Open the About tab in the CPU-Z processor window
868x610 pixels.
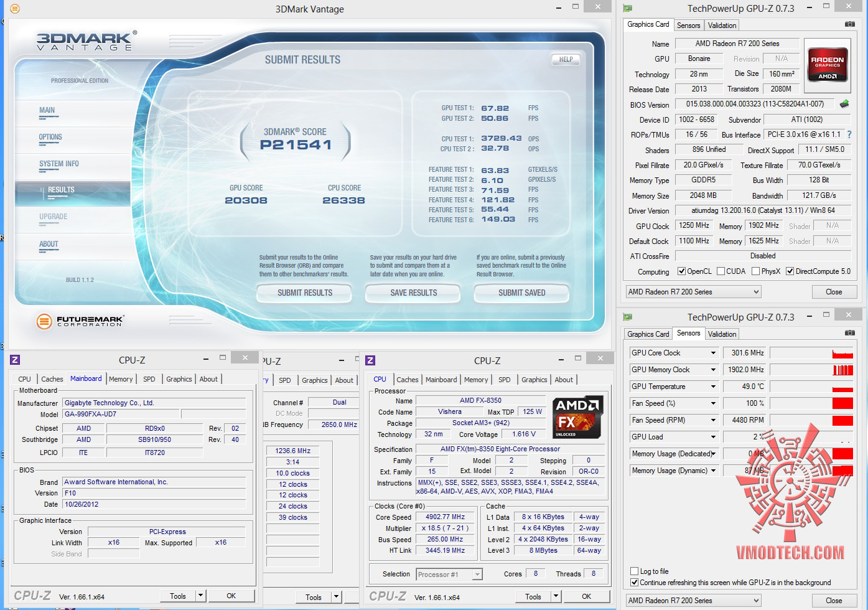click(564, 380)
